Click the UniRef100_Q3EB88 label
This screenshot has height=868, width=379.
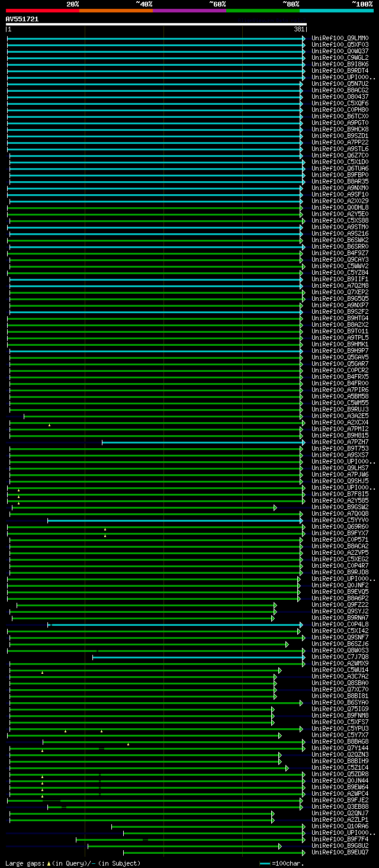coord(340,807)
